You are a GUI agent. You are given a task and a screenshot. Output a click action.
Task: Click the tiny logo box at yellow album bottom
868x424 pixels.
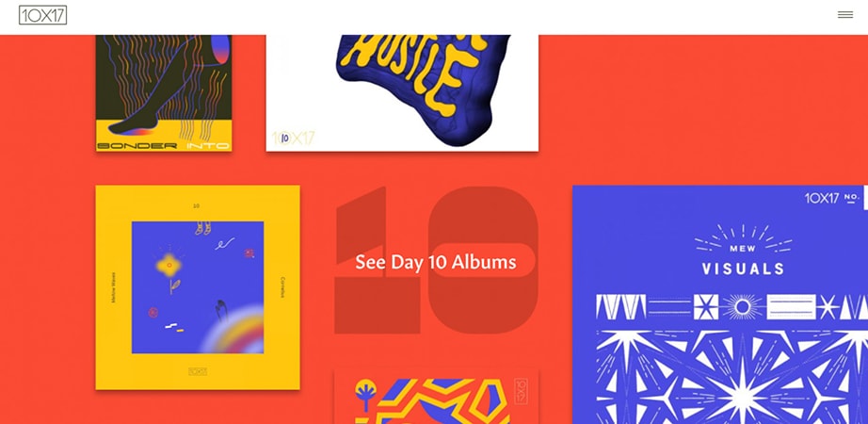pyautogui.click(x=198, y=371)
